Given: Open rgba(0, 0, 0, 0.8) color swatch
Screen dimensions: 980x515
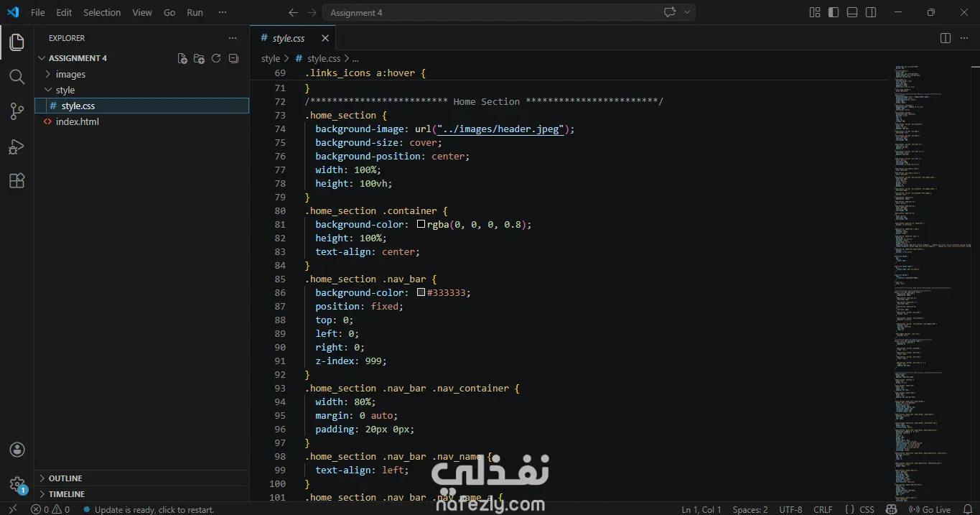Looking at the screenshot, I should tap(421, 225).
